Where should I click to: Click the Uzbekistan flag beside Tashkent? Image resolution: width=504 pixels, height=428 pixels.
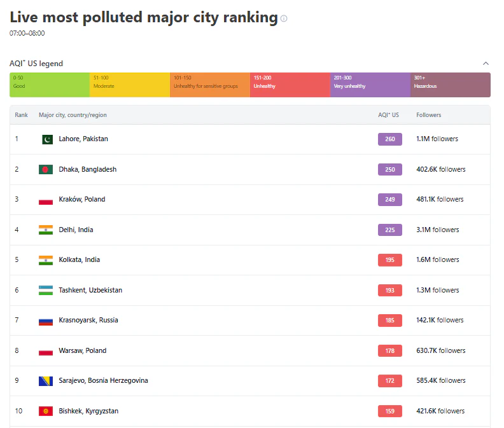click(x=46, y=290)
